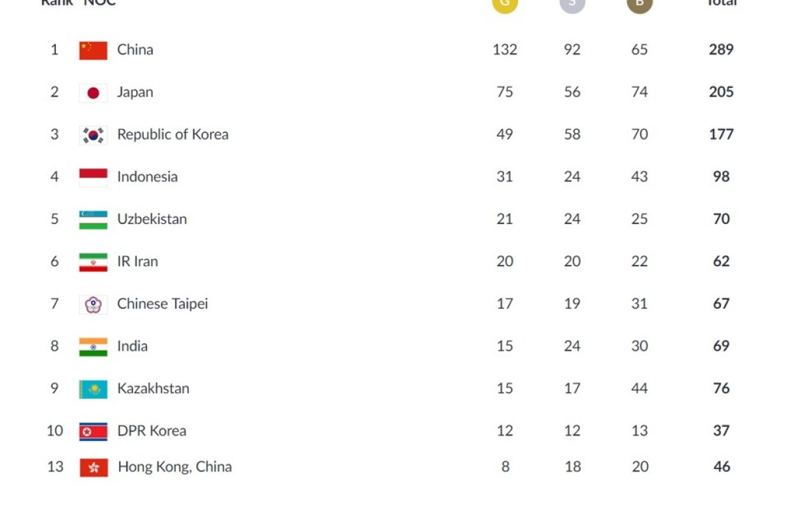Click the Indonesia flag icon
Image resolution: width=798 pixels, height=532 pixels.
tap(93, 178)
